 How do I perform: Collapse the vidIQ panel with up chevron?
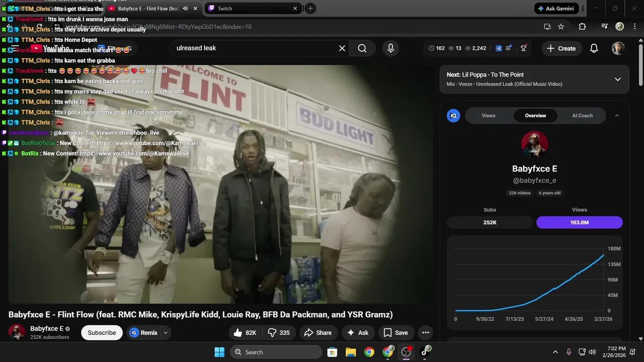click(x=617, y=116)
